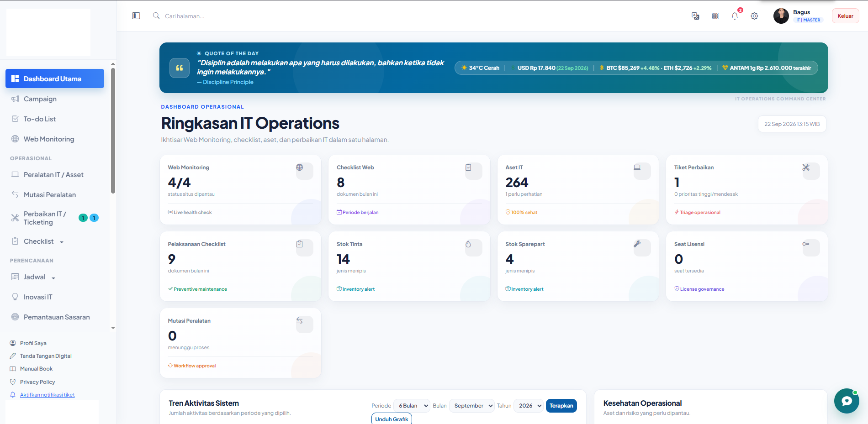Open the To-do List sidebar item

point(55,119)
